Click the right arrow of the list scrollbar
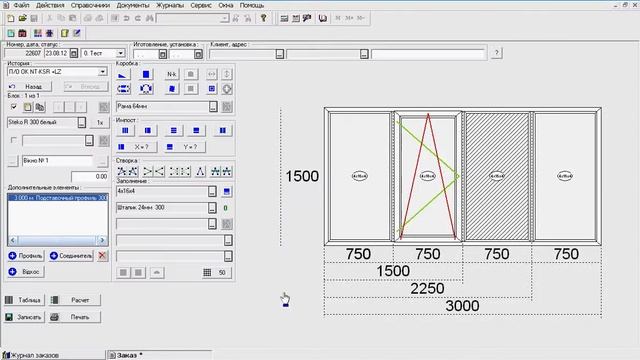 coord(102,240)
